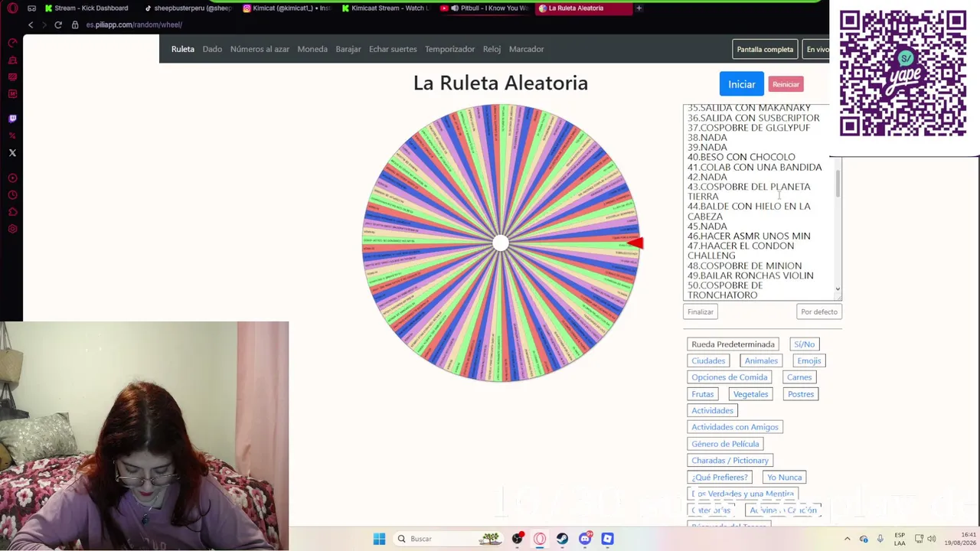The width and height of the screenshot is (980, 551).
Task: Click the Opera GX logo icon
Action: (x=12, y=8)
